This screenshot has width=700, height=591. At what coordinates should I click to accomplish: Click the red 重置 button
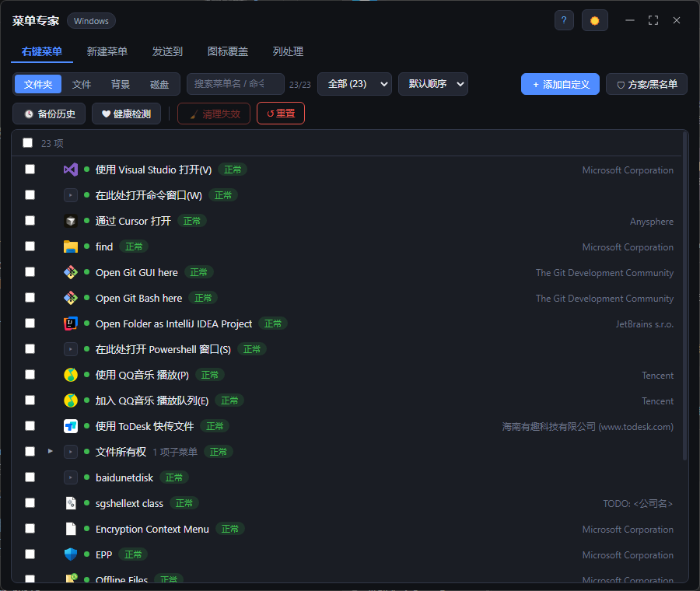coord(281,114)
